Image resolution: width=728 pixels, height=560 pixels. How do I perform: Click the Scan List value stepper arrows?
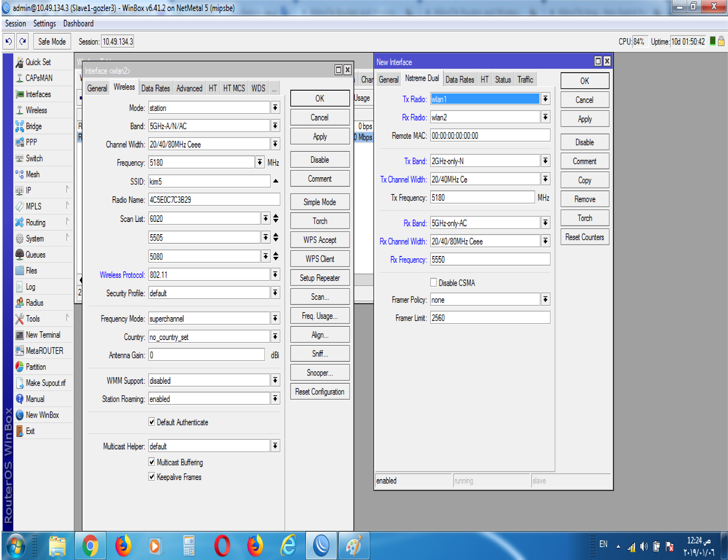(x=276, y=219)
